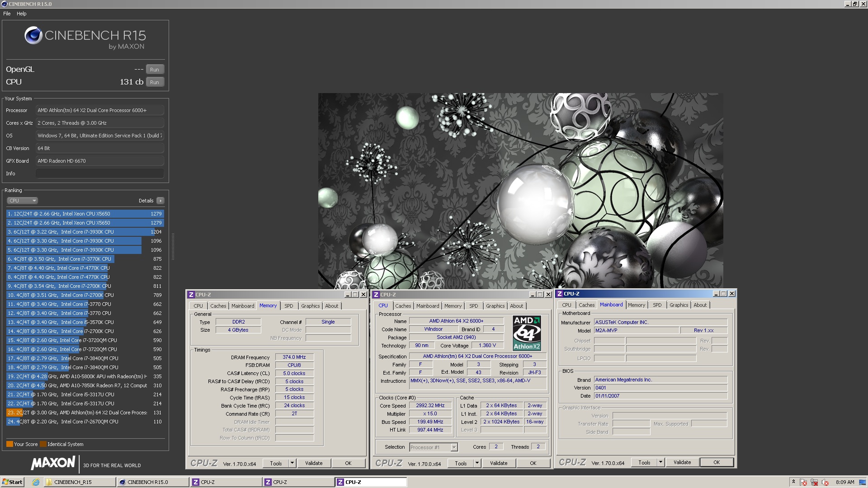868x488 pixels.
Task: Open CPU tab in Memory CPU-Z window
Action: (198, 306)
